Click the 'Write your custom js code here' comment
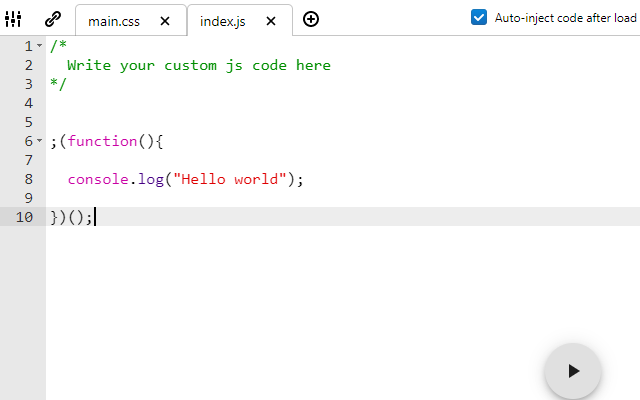640x400 pixels. click(199, 65)
